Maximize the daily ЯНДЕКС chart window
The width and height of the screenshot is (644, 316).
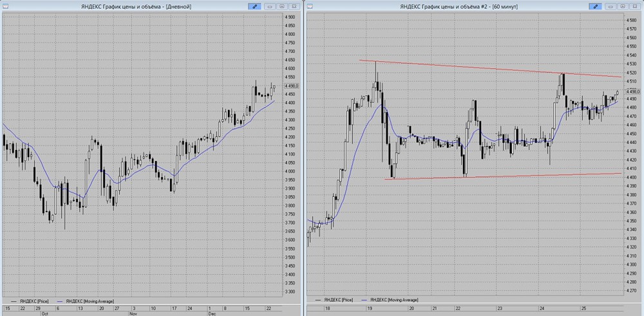pos(282,6)
